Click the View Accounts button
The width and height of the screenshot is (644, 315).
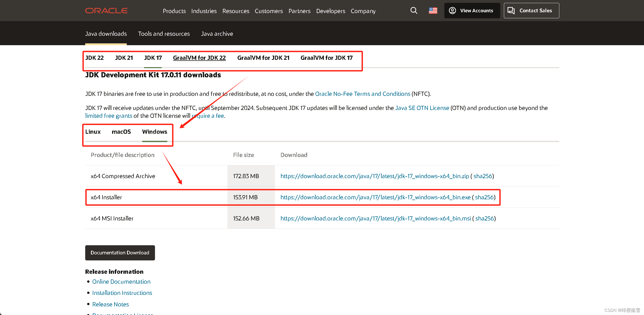472,10
